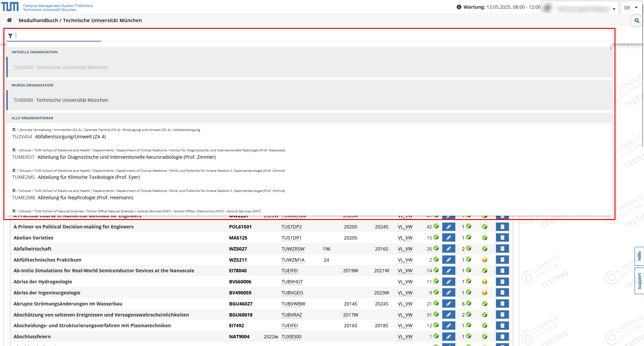Select root organisation Technische Universität München
The width and height of the screenshot is (644, 346).
coord(72,100)
